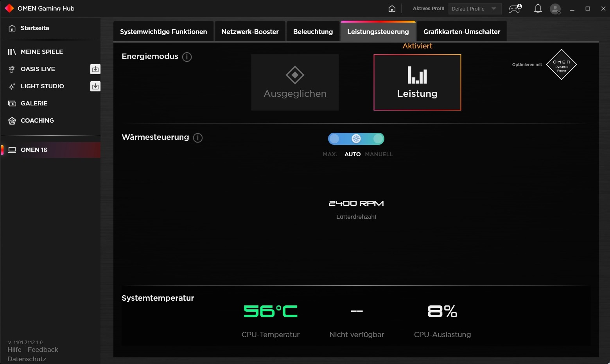Switch to Beleuchtung tab
610x364 pixels.
point(313,32)
